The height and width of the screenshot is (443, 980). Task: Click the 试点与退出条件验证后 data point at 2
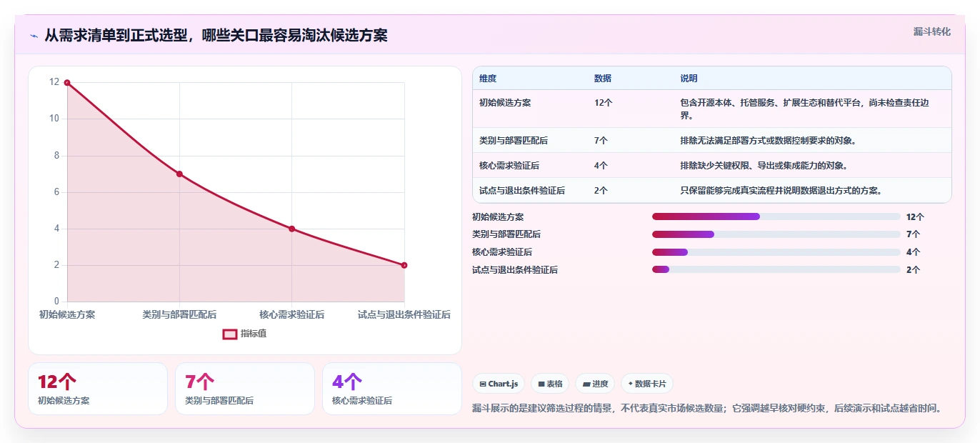point(404,265)
